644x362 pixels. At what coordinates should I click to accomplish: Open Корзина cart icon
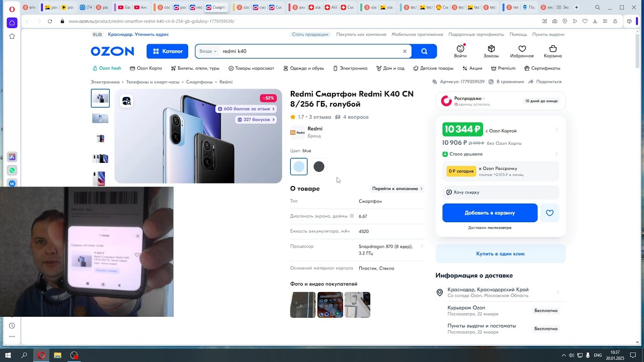553,51
